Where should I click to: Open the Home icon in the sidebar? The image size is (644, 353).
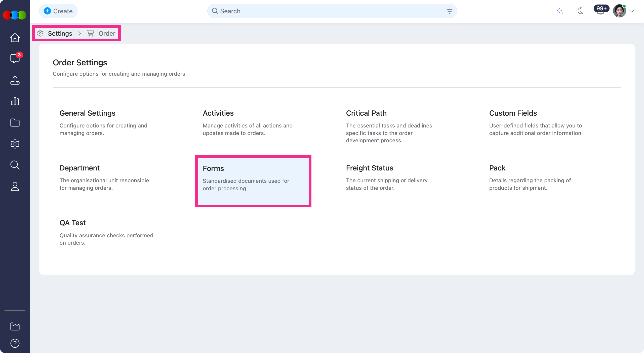pos(15,38)
